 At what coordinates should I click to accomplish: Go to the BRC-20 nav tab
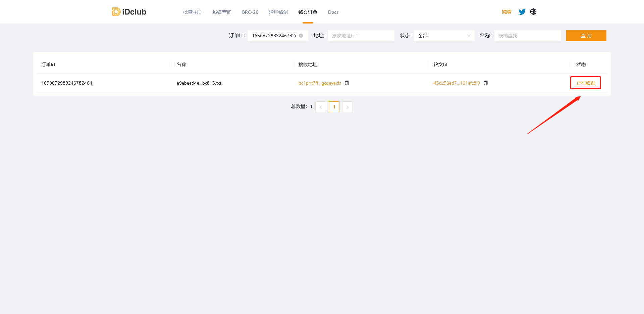(x=250, y=12)
